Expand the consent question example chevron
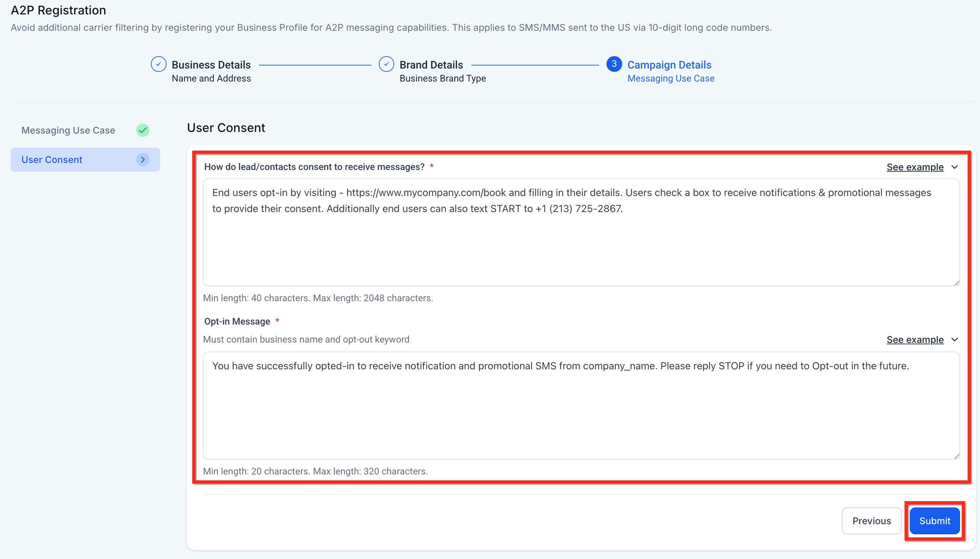 click(x=955, y=167)
